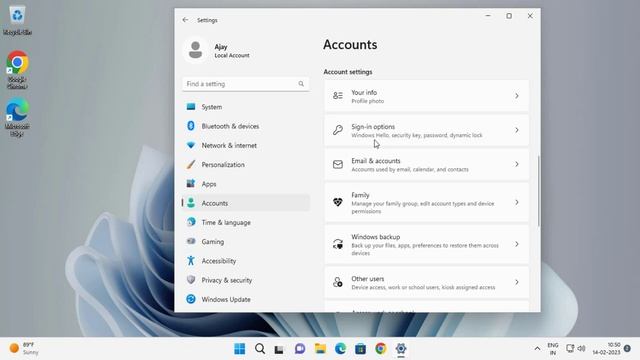Show hidden icons in system tray

click(537, 349)
